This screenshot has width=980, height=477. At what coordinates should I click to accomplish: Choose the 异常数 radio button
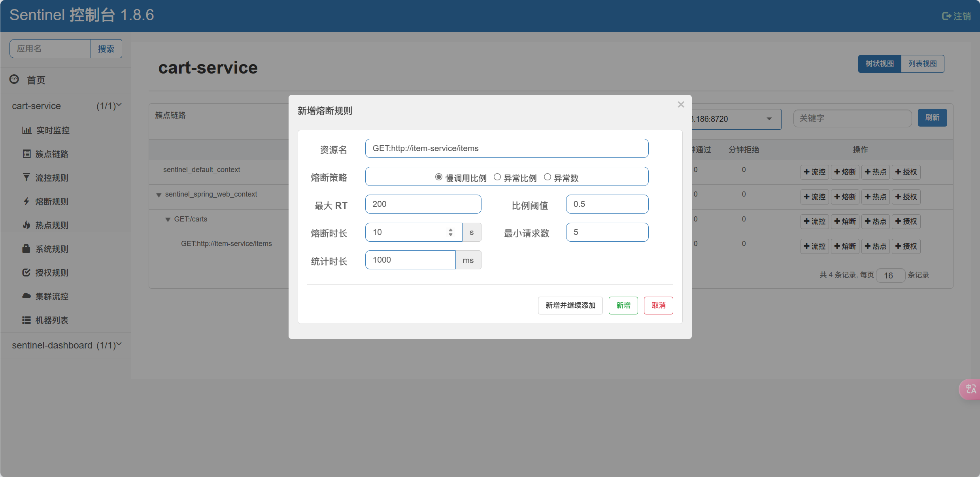tap(548, 177)
